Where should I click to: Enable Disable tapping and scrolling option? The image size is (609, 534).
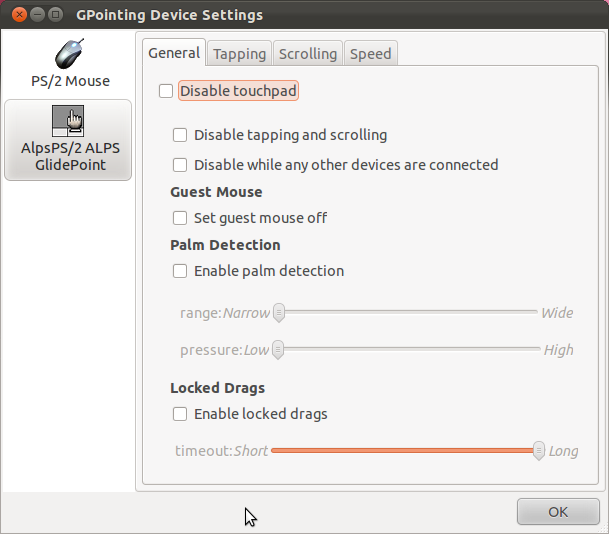point(180,135)
